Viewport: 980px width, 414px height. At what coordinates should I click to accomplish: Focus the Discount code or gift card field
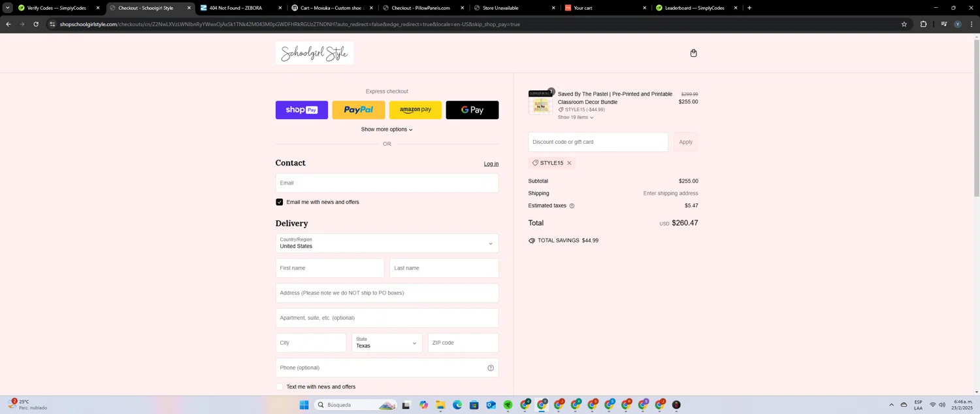(x=598, y=142)
